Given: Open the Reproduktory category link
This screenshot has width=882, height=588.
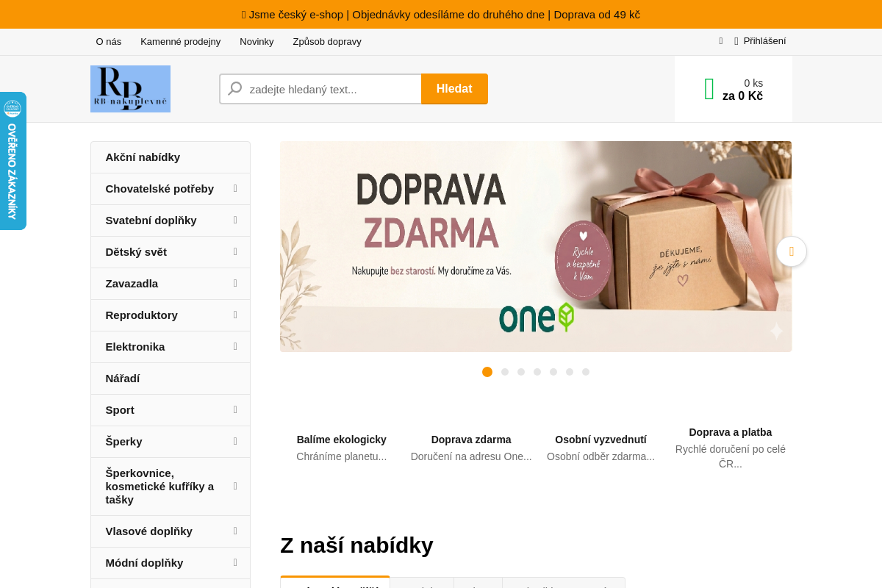Looking at the screenshot, I should click(141, 315).
